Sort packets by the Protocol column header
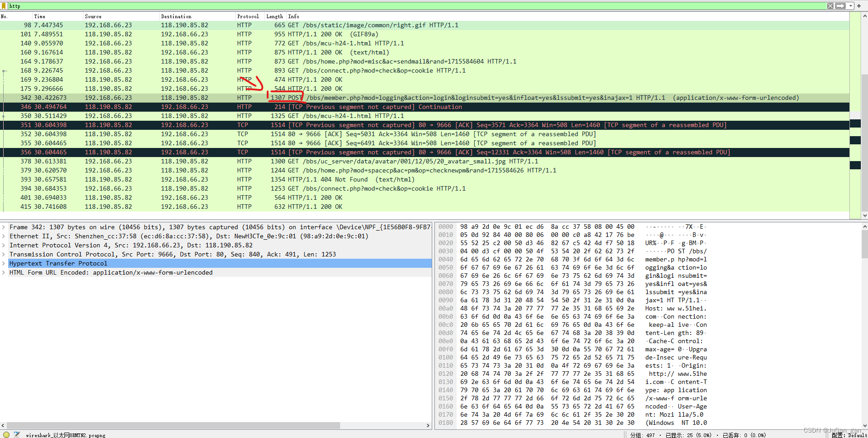The width and height of the screenshot is (868, 438). [x=248, y=16]
